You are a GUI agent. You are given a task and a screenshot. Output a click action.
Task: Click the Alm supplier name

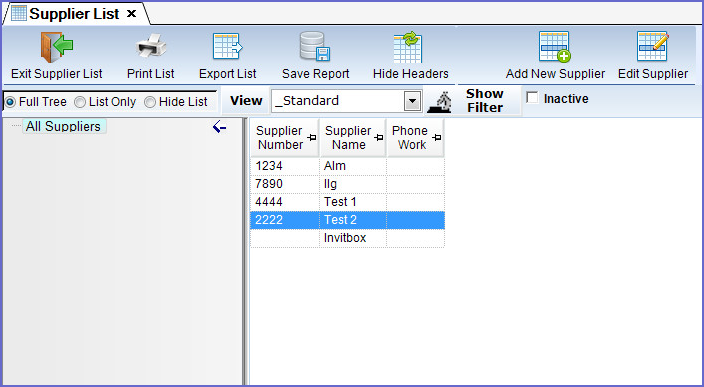click(x=334, y=166)
